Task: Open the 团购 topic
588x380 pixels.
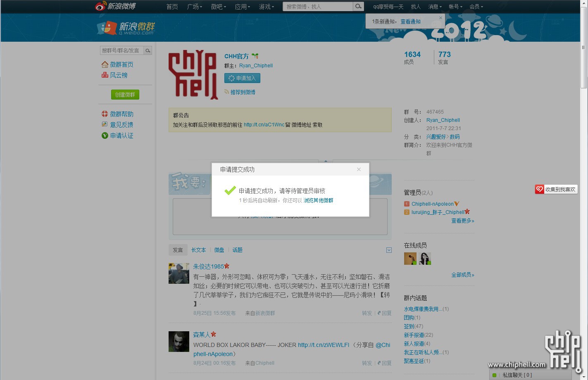Action: (x=409, y=318)
